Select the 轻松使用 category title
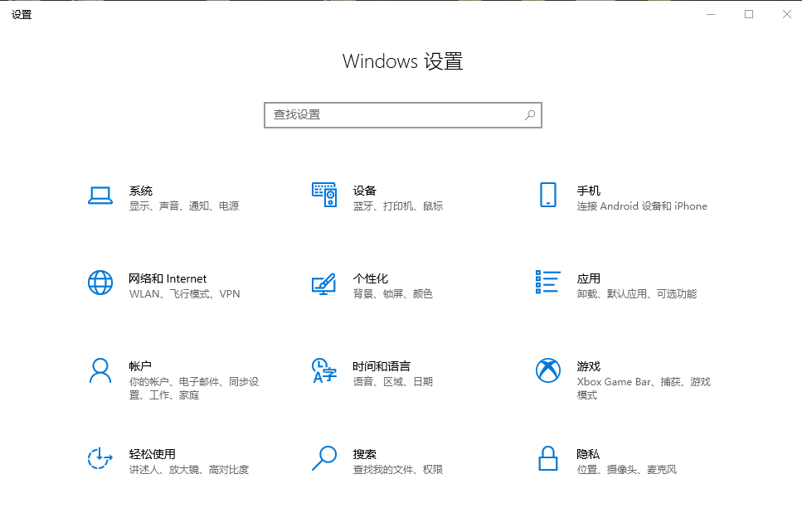This screenshot has width=802, height=532. pyautogui.click(x=153, y=454)
